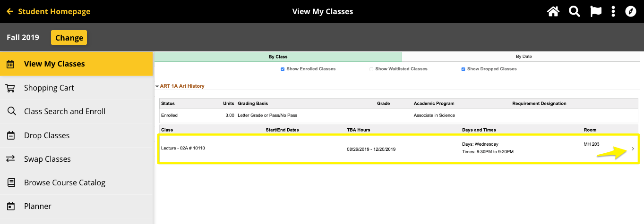Open the three-dot actions menu
Viewport: 644px width, 224px height.
point(613,11)
